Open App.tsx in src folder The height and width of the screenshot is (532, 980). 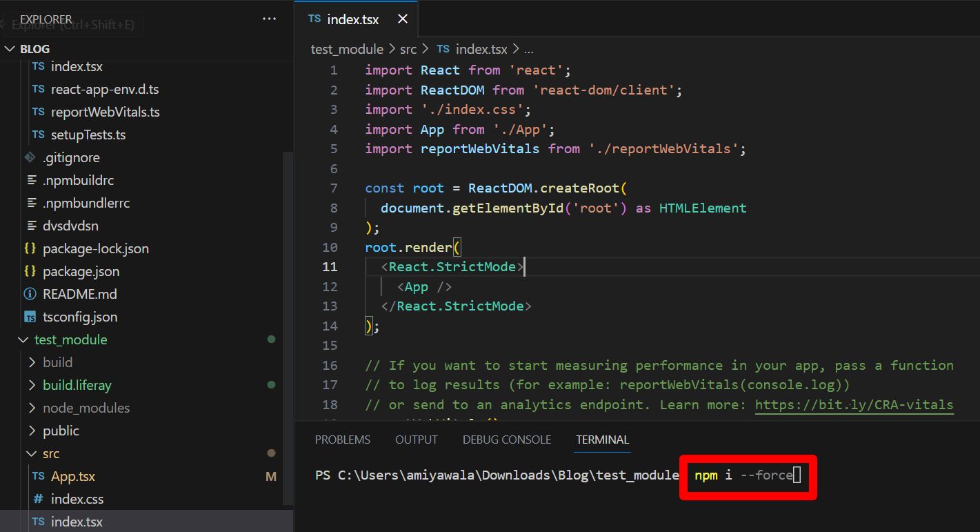(73, 476)
